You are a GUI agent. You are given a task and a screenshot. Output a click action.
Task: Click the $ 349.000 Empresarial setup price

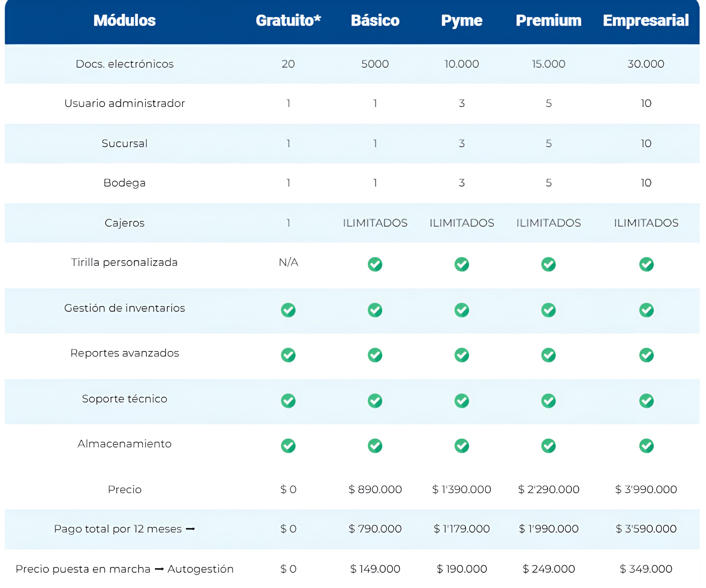click(645, 569)
